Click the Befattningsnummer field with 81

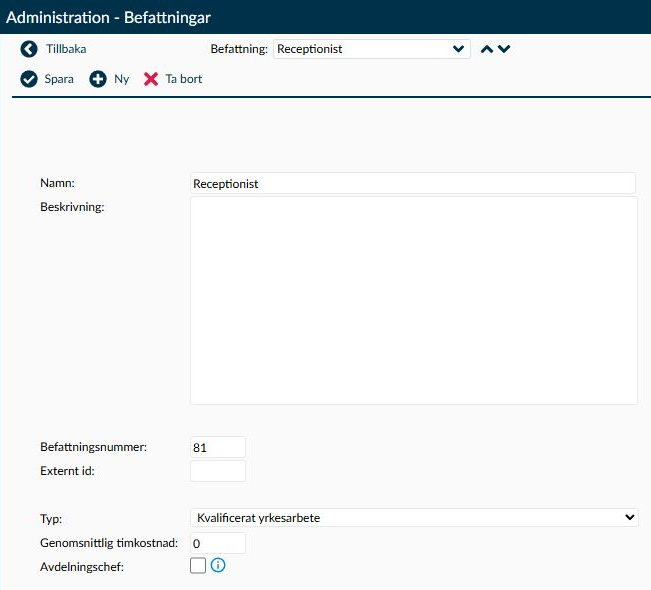[218, 447]
